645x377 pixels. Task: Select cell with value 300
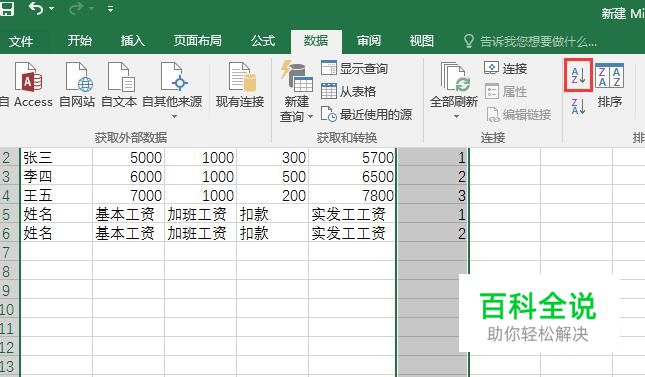click(x=272, y=158)
